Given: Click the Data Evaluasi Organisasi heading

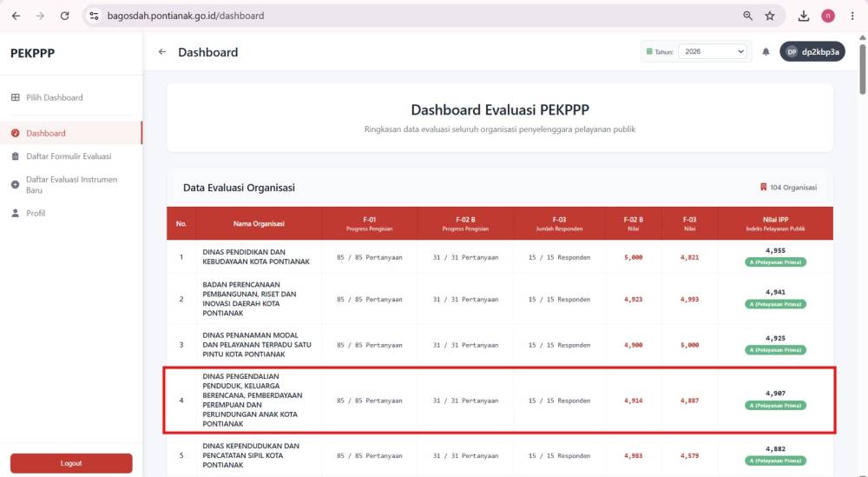Looking at the screenshot, I should coord(239,188).
